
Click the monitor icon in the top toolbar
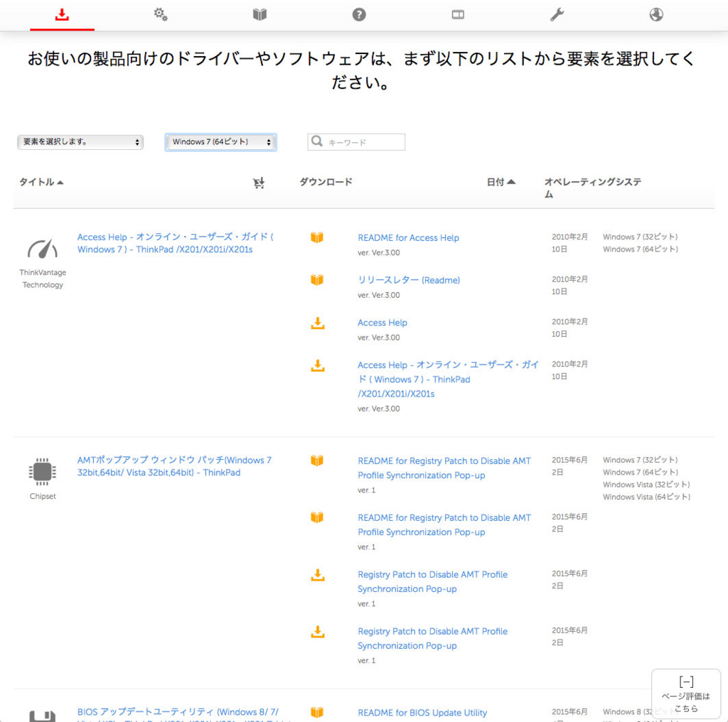[x=457, y=14]
